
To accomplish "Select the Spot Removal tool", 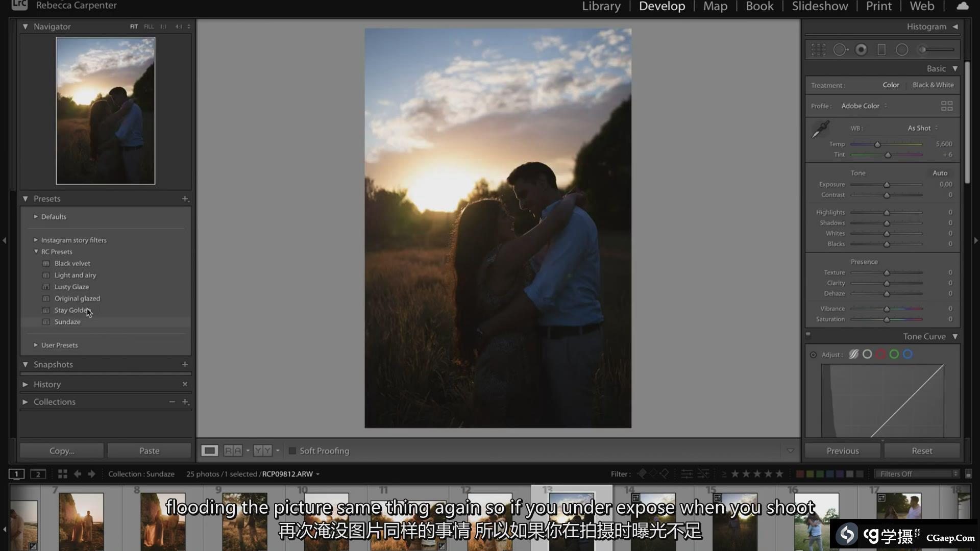I will (840, 49).
